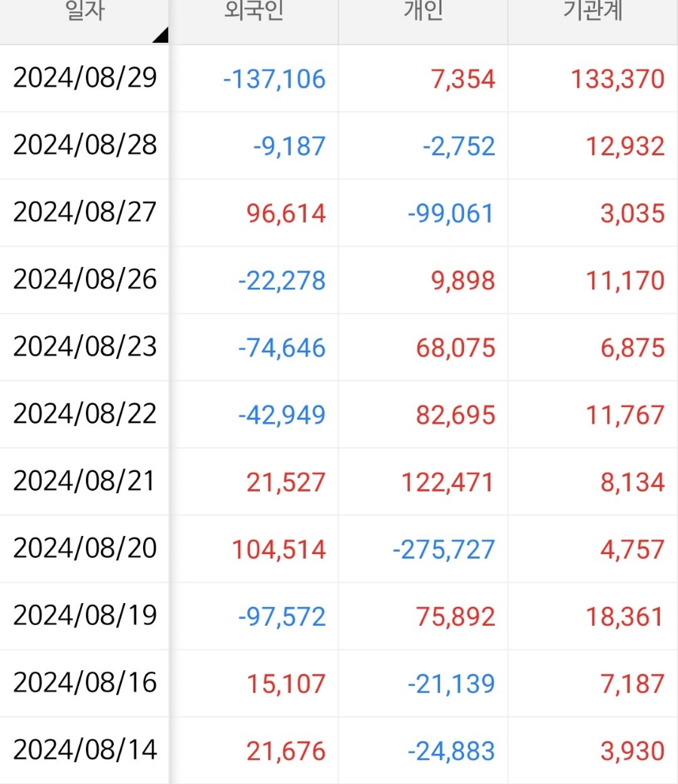This screenshot has width=678, height=784.
Task: Click the individual value -275,727
Action: pos(444,550)
